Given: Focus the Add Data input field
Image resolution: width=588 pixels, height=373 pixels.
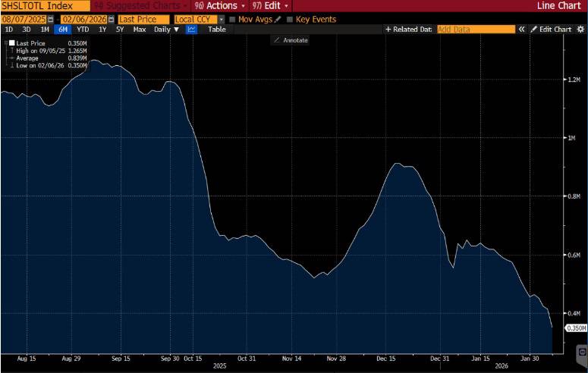Looking at the screenshot, I should click(x=476, y=30).
